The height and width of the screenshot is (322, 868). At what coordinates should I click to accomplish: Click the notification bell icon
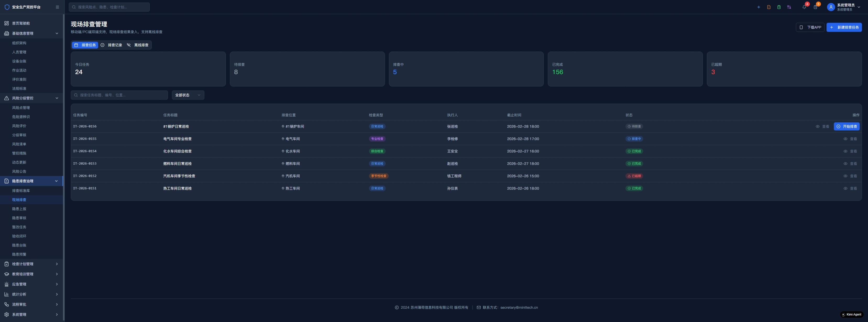tap(804, 7)
